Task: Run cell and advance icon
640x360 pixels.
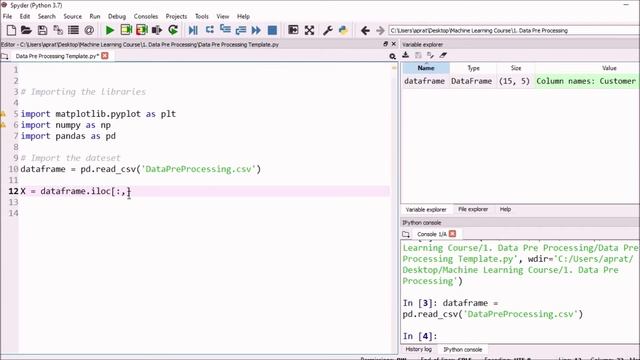Action: click(142, 30)
